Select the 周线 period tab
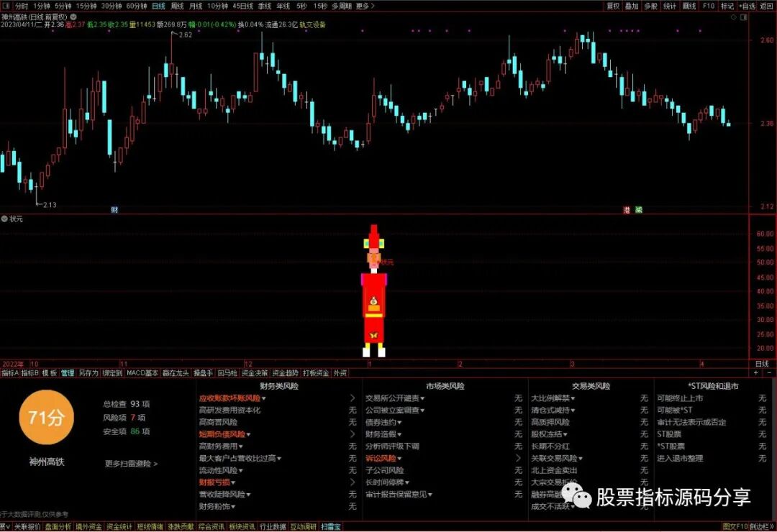Viewport: 777px width, 532px height. pyautogui.click(x=178, y=6)
